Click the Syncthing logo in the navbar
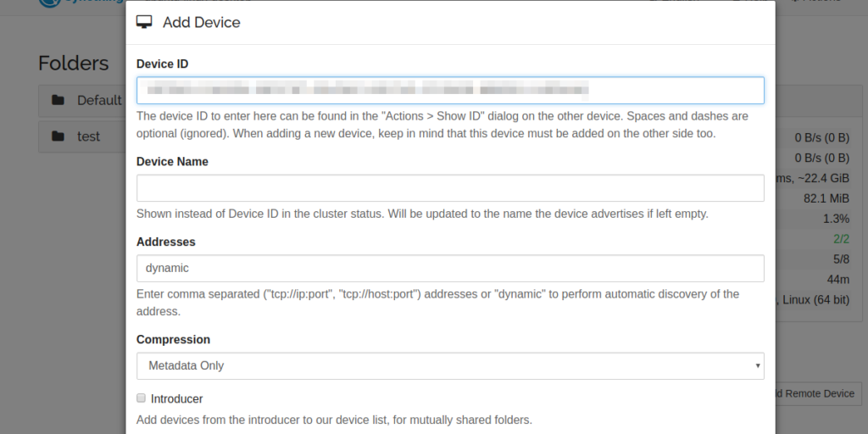868x434 pixels. [x=51, y=3]
